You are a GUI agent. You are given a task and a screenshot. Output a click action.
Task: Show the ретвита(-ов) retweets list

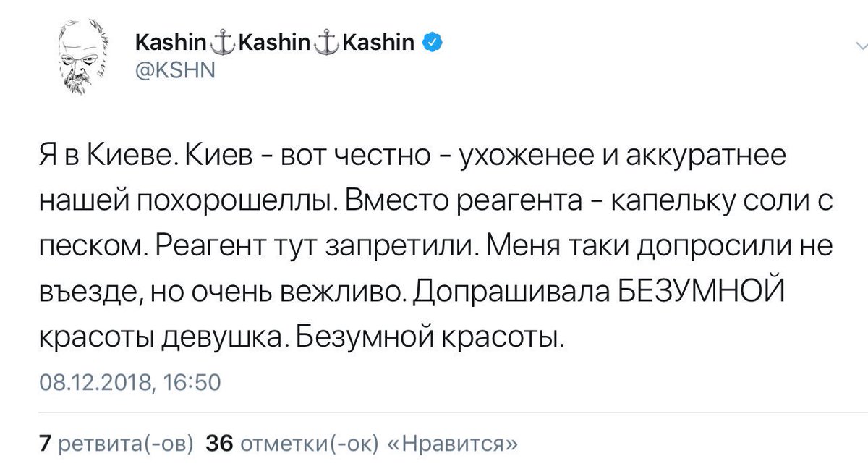pos(125,443)
